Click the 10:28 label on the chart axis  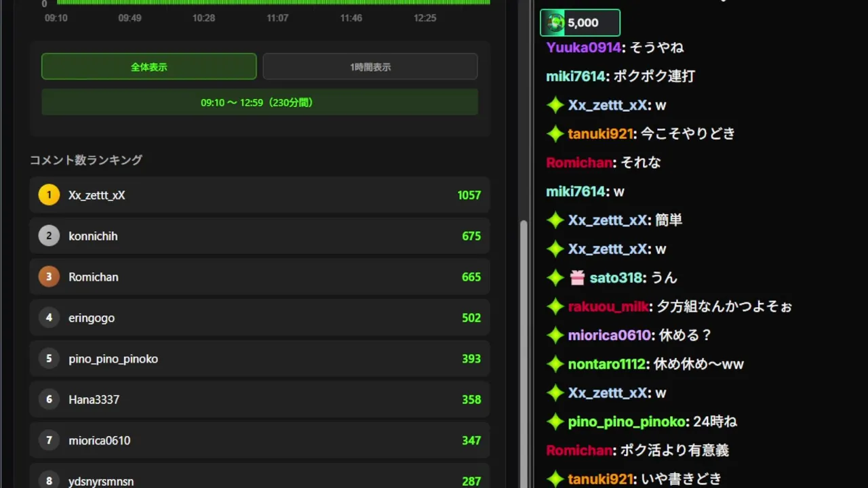203,18
